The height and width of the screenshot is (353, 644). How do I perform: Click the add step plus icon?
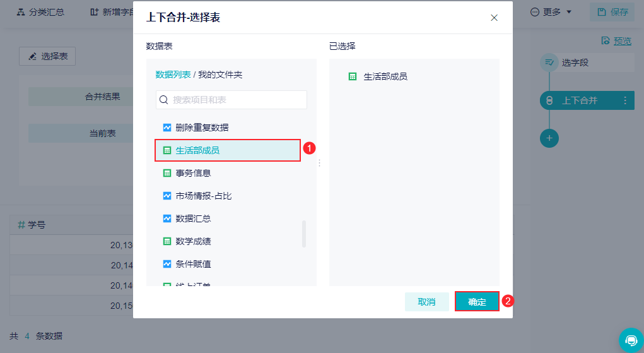pos(549,138)
